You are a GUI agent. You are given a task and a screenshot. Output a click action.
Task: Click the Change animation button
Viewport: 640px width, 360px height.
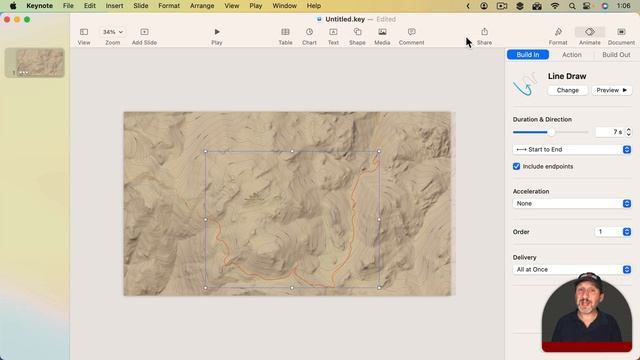[567, 90]
